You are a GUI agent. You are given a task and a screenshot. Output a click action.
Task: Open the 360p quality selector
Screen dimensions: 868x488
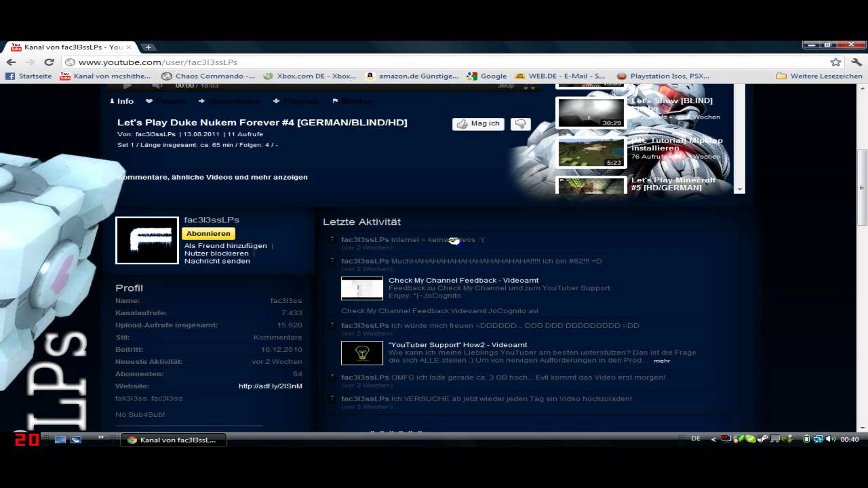[x=506, y=85]
